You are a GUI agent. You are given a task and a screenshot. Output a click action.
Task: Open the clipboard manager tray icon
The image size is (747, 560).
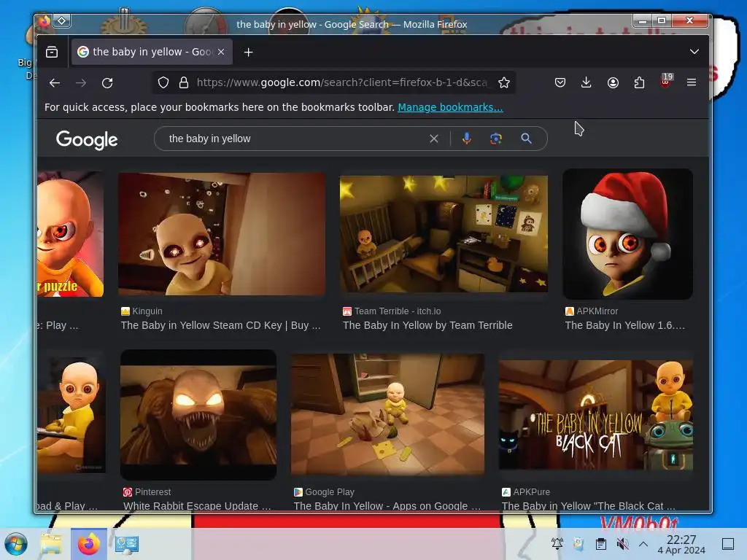click(601, 543)
